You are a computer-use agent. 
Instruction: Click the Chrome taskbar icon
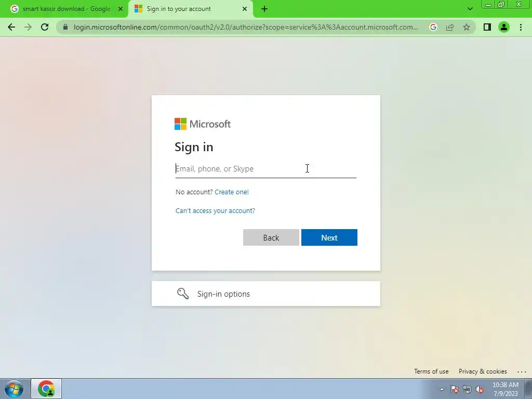[x=46, y=389]
